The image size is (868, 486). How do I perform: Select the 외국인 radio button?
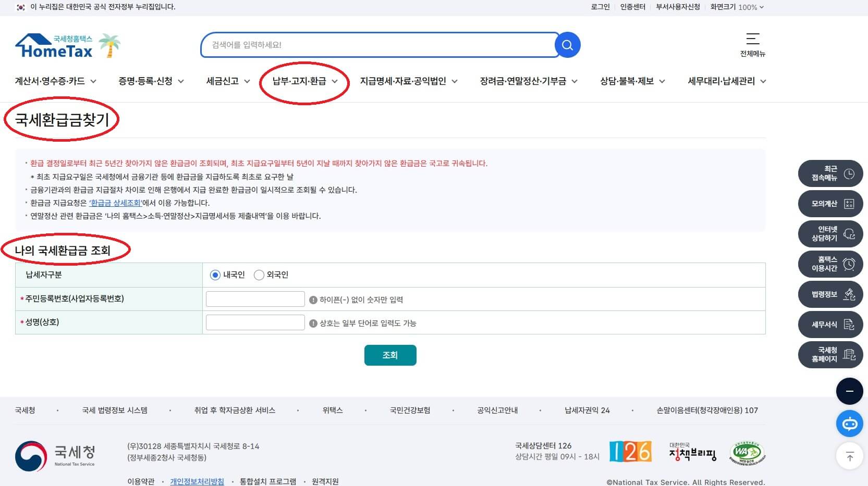point(259,275)
